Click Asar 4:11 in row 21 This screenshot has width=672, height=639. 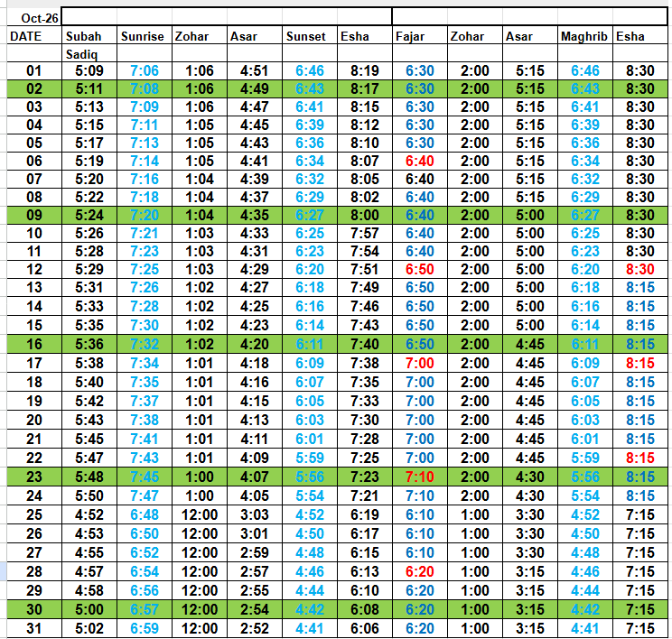coord(255,439)
